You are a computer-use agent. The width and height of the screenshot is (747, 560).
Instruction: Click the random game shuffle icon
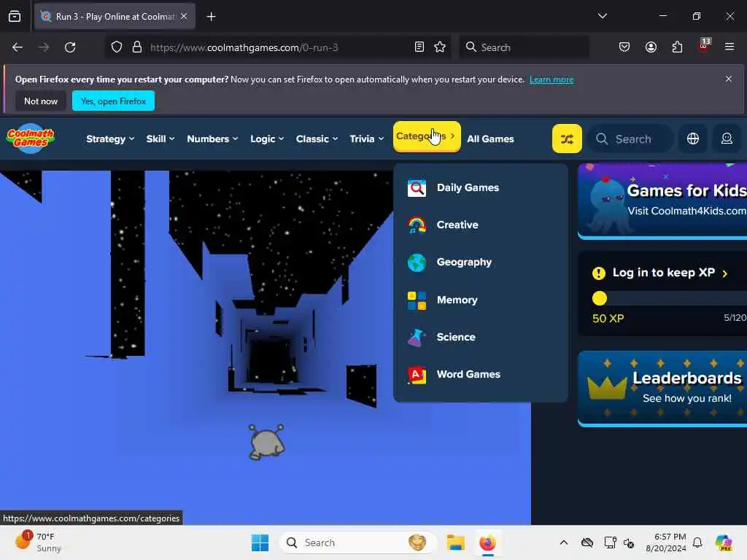click(x=566, y=139)
